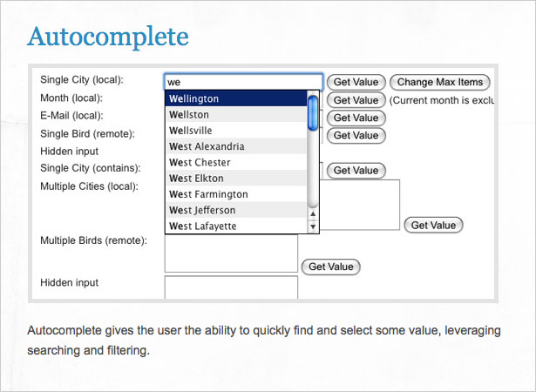Select Wellington from the suggestion list

point(236,98)
